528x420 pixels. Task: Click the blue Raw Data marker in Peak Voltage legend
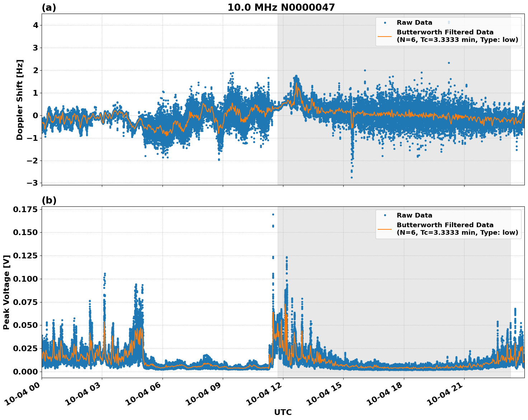(x=385, y=215)
